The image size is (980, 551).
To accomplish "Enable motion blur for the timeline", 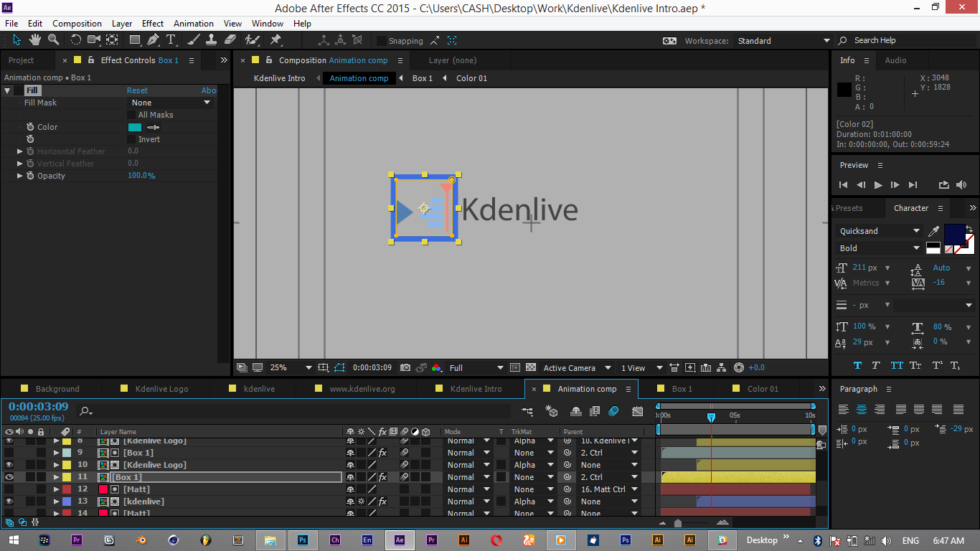I will coord(613,411).
